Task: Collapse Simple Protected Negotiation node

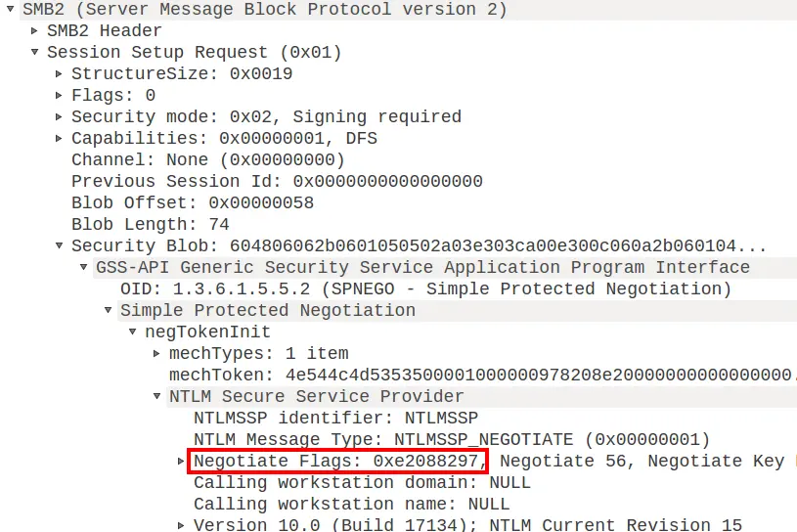Action: 109,311
